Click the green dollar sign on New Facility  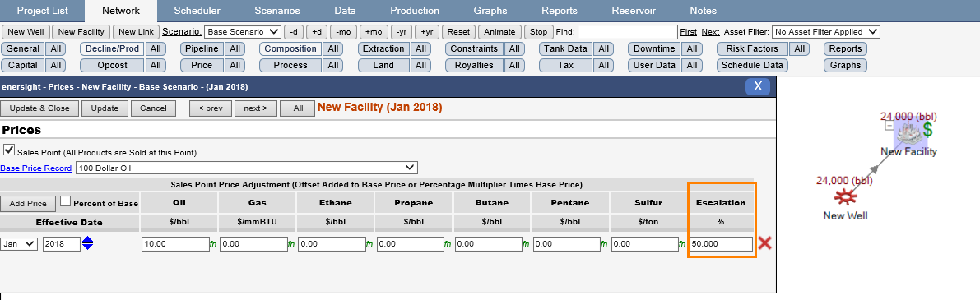927,130
